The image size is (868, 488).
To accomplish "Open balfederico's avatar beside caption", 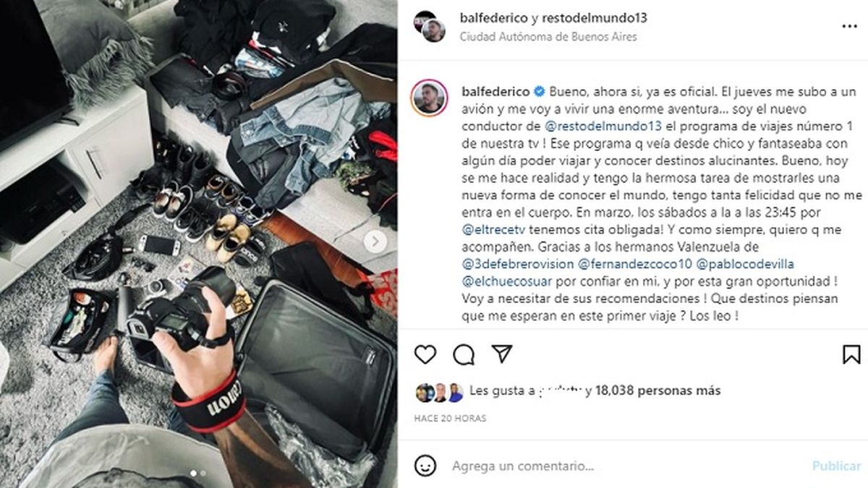I will (429, 98).
